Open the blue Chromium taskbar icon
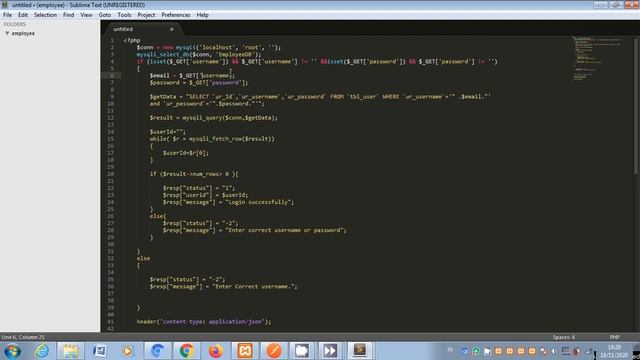The width and height of the screenshot is (640, 360). [x=157, y=351]
